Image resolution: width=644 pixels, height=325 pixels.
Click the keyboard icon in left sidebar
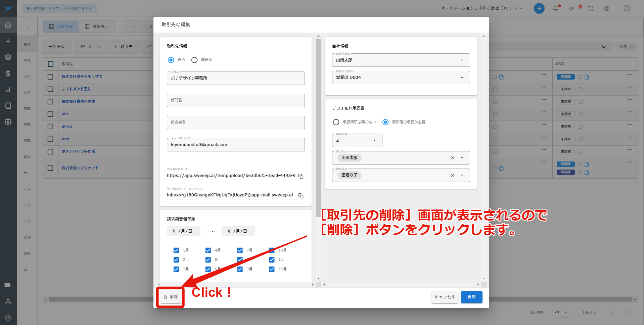tap(7, 285)
